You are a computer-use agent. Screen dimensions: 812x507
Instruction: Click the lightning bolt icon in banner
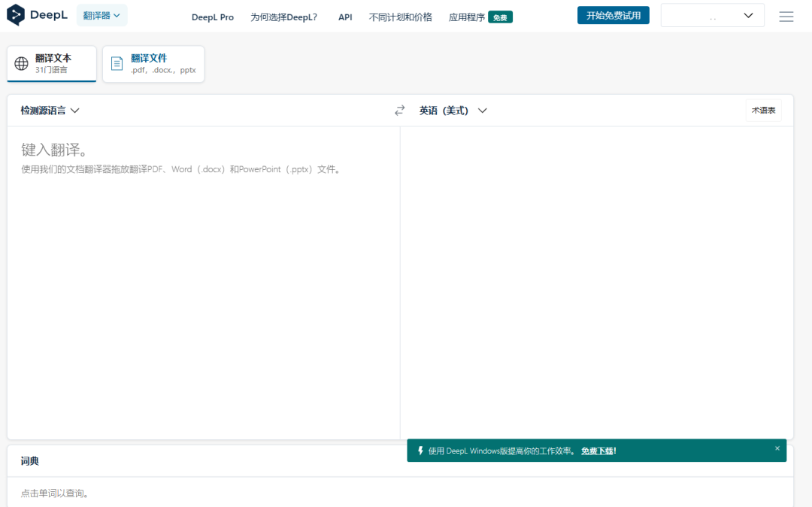pos(420,451)
